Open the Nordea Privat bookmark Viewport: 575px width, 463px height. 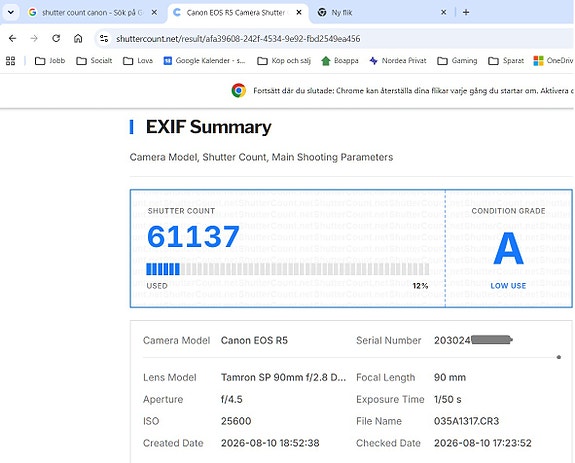398,61
